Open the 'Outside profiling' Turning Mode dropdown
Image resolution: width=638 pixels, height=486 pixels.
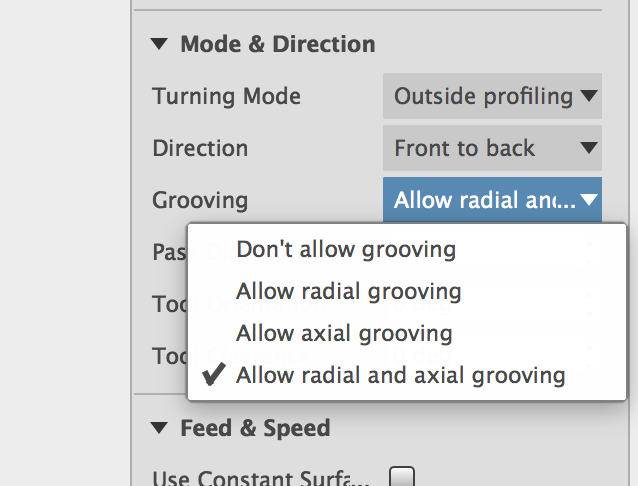click(x=484, y=96)
